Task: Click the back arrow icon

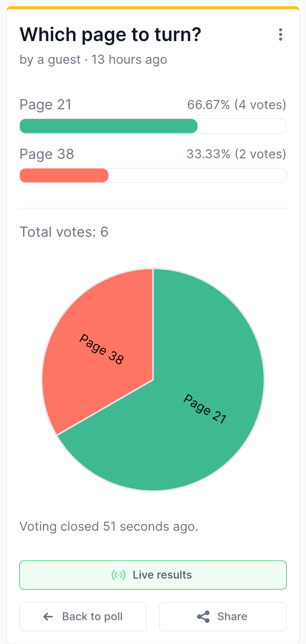Action: [x=48, y=617]
